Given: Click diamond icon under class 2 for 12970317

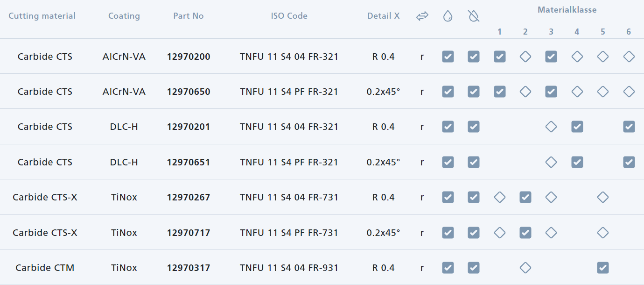Looking at the screenshot, I should (525, 268).
